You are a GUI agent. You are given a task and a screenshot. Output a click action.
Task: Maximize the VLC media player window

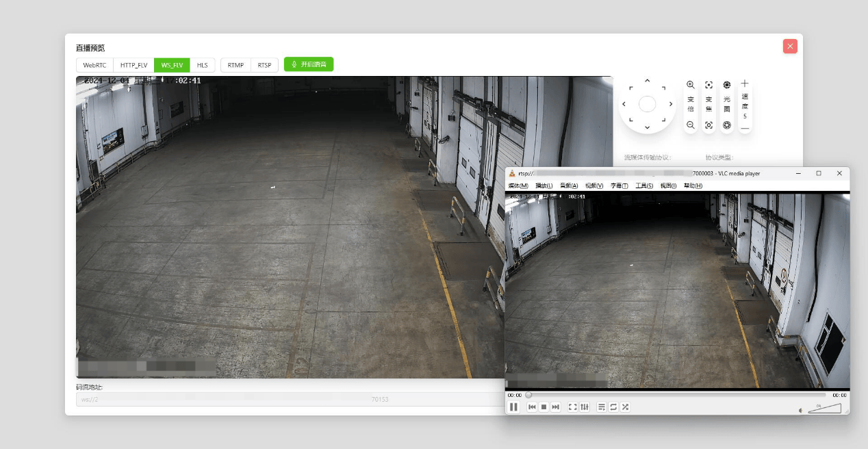(x=819, y=173)
